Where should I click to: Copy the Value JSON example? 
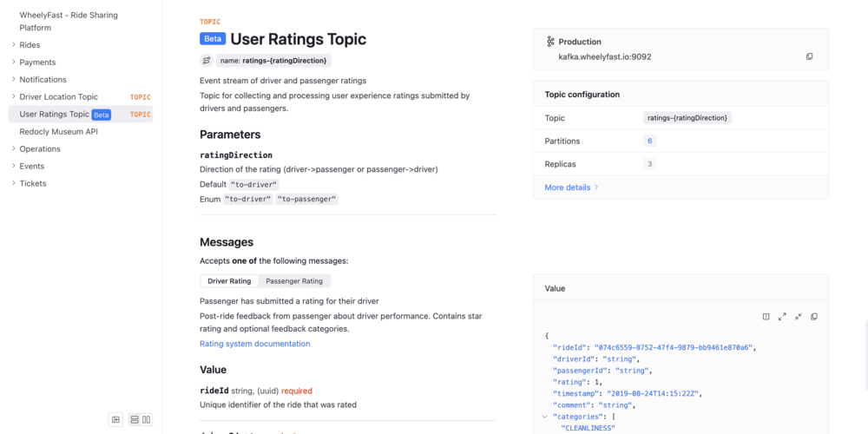pos(814,317)
